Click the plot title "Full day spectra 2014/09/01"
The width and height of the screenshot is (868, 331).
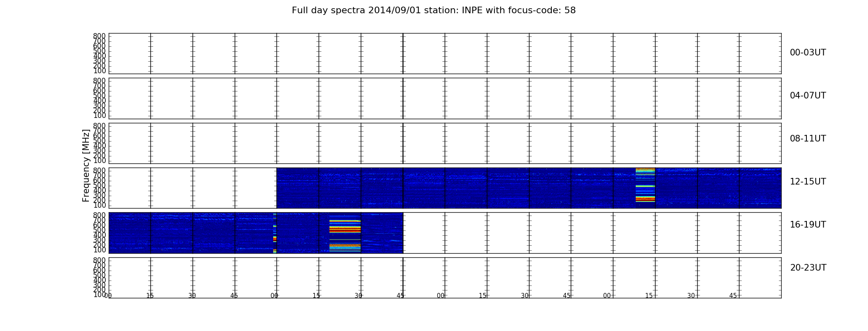[x=434, y=10]
